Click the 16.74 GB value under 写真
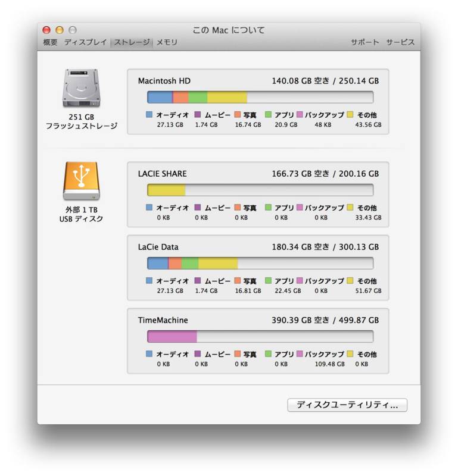This screenshot has height=476, width=458. pyautogui.click(x=248, y=124)
